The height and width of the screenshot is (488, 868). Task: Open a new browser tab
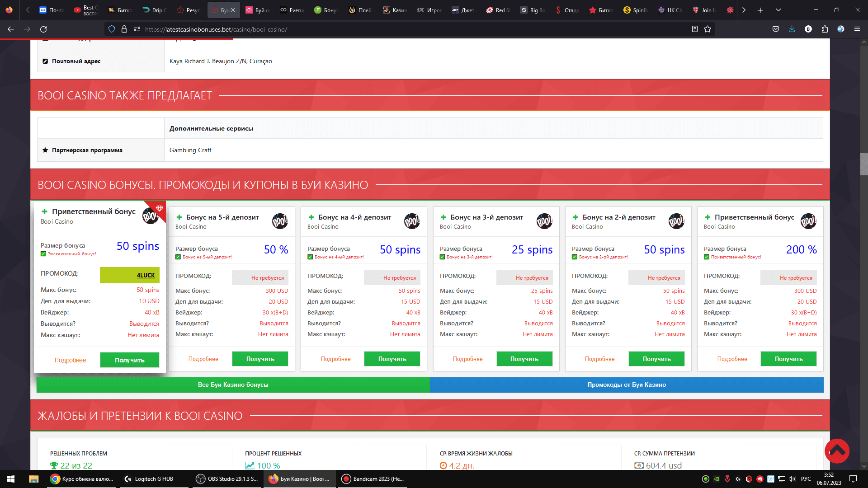[x=760, y=10]
